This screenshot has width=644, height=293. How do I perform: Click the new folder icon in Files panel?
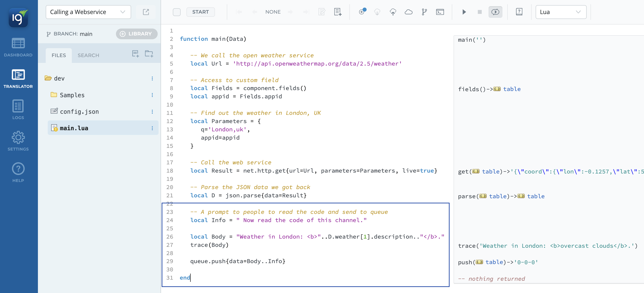point(149,54)
